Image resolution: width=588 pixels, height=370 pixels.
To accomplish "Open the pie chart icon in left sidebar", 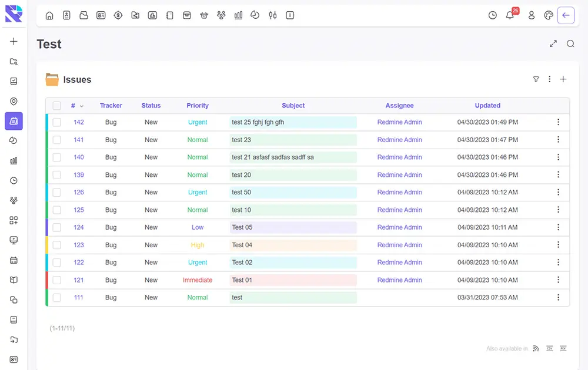I will (14, 141).
